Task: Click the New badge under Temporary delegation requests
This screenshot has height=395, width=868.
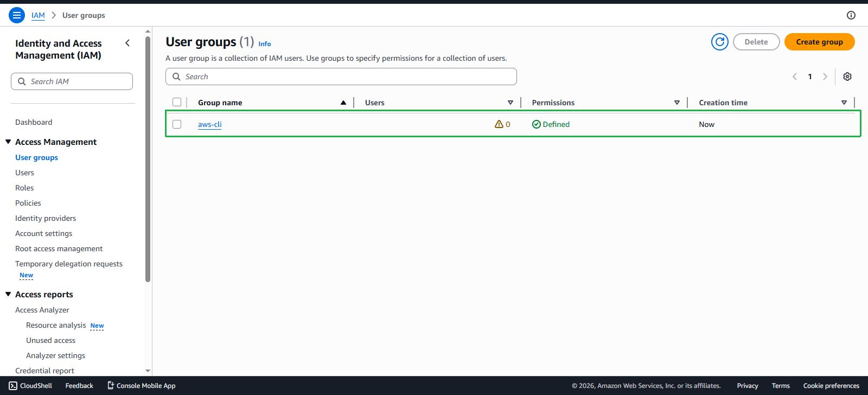Action: 27,276
